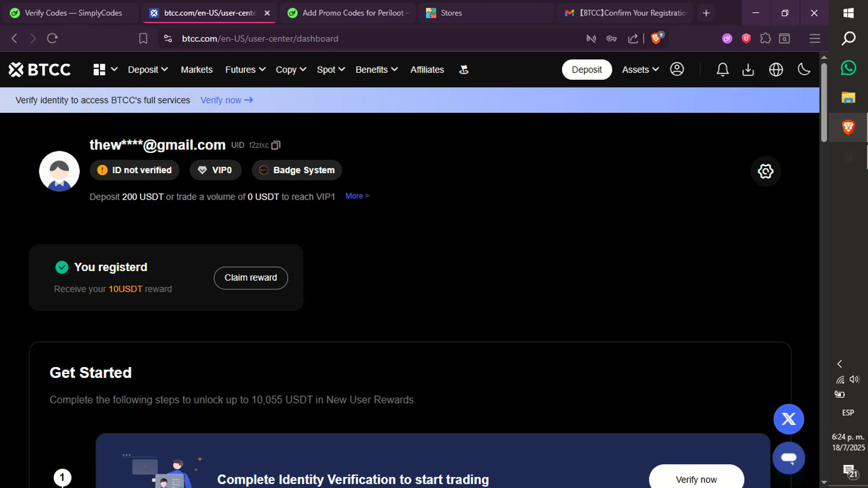Click the red shield extension icon
This screenshot has width=868, height=488.
[x=746, y=39]
